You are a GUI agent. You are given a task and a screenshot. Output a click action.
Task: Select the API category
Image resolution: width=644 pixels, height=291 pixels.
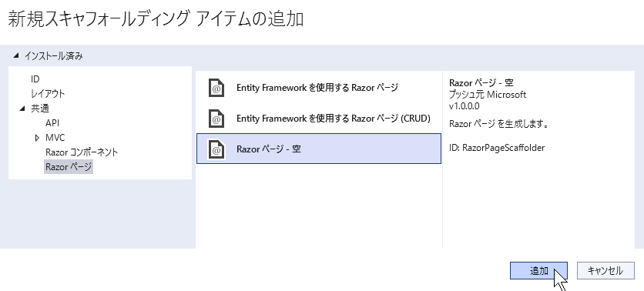52,123
